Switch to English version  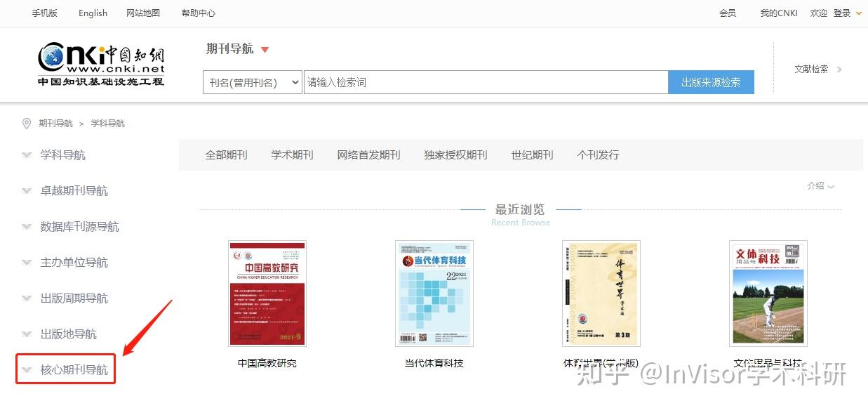pos(93,13)
